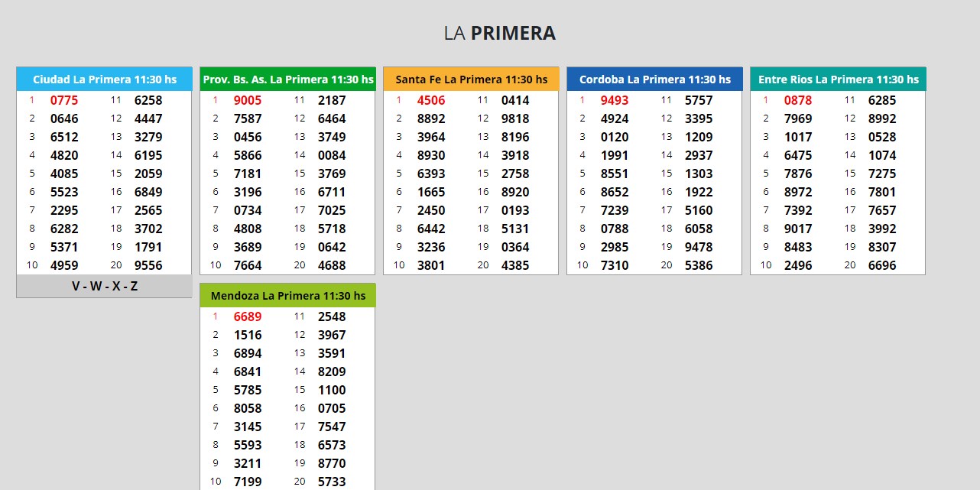Viewport: 980px width, 490px height.
Task: Select Ciudad first prize number 0775
Action: pos(64,100)
